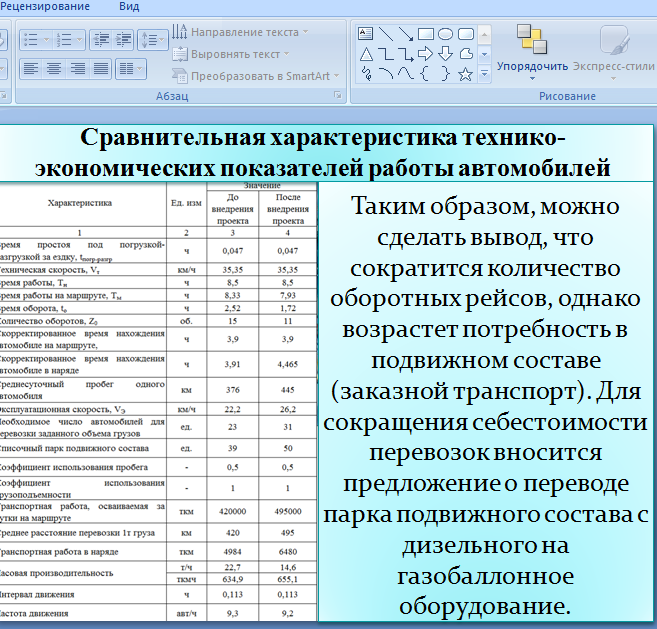Screen dimensions: 657x629
Task: Select the Oval shape
Action: click(445, 34)
